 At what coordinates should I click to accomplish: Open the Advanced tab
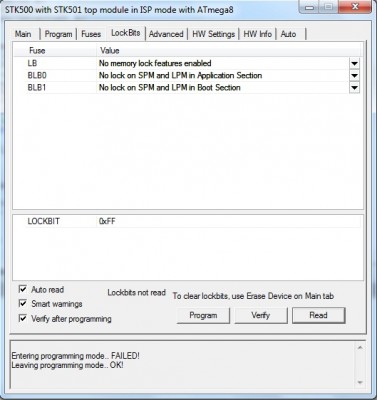(166, 34)
